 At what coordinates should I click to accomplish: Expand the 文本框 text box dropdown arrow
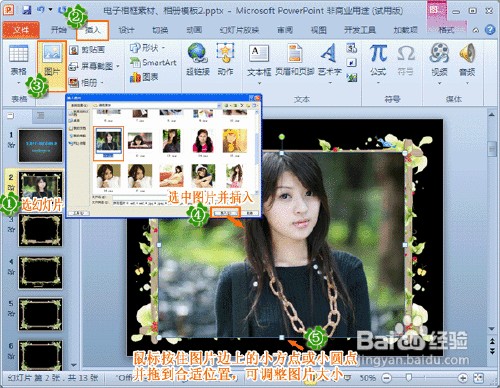(x=259, y=83)
